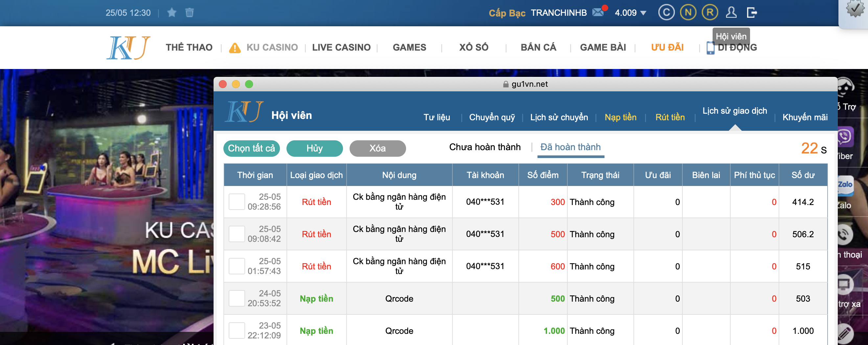This screenshot has height=345, width=868.
Task: Click the checkmark badge in top-right corner
Action: click(855, 9)
